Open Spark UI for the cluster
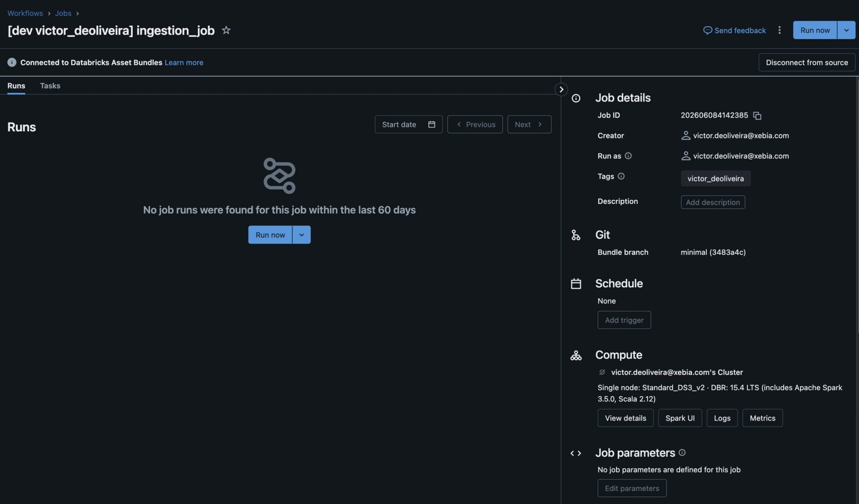The image size is (859, 504). tap(680, 418)
